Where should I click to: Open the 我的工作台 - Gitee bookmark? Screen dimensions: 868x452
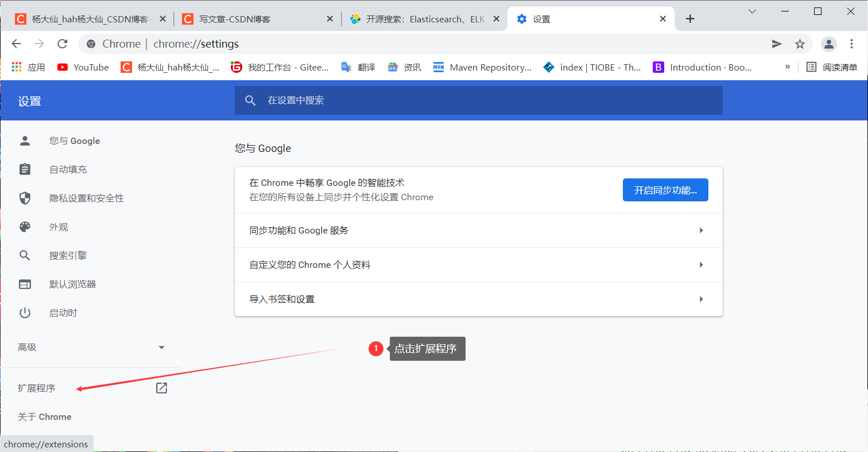280,67
